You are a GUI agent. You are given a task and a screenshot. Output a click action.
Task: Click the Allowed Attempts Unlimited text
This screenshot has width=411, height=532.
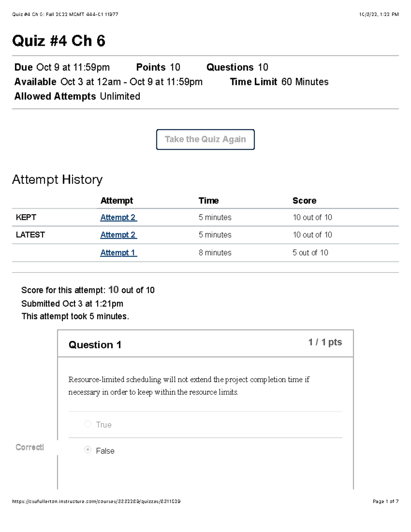77,96
